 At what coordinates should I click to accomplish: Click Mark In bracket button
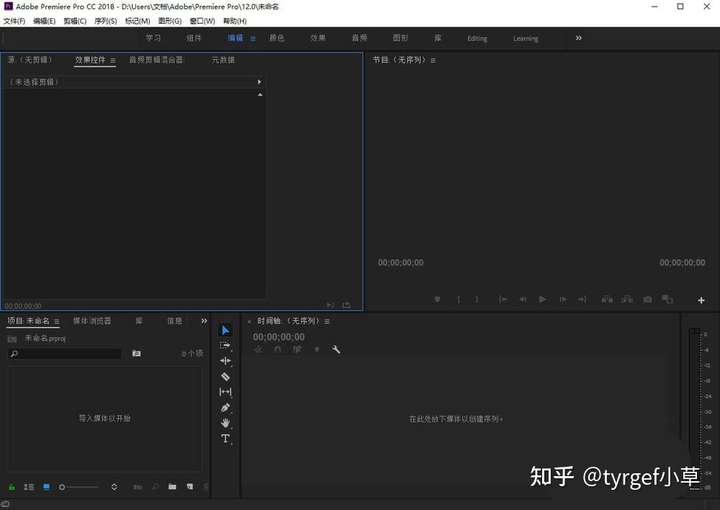click(458, 300)
